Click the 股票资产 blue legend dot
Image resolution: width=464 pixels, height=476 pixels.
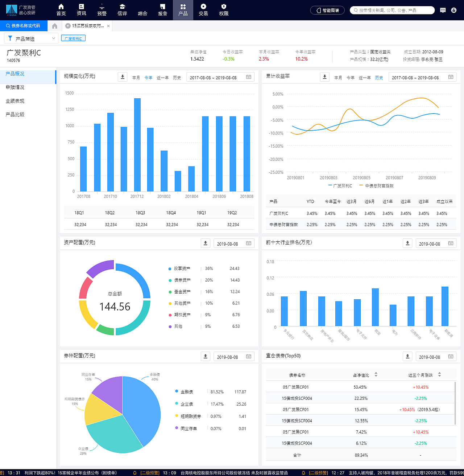pyautogui.click(x=170, y=269)
